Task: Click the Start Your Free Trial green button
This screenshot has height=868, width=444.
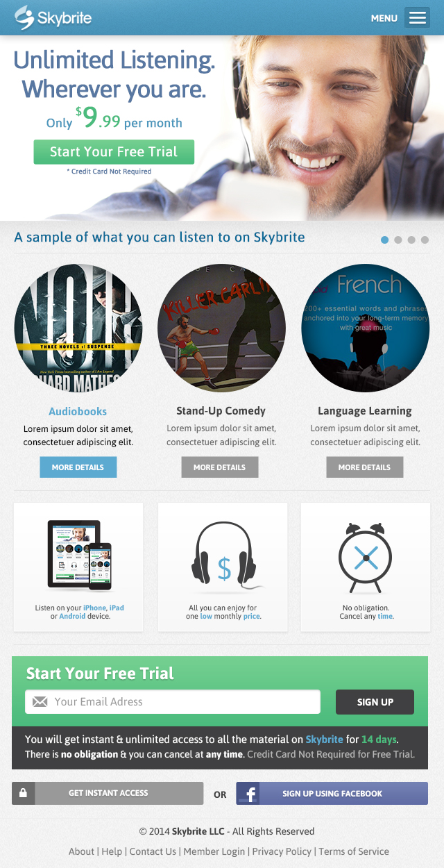Action: (x=114, y=151)
